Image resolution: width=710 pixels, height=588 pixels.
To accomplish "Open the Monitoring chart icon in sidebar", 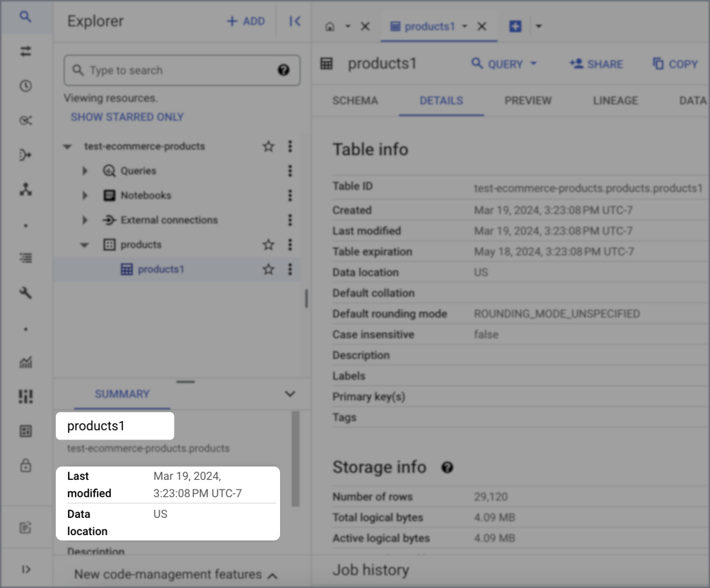I will pos(25,362).
